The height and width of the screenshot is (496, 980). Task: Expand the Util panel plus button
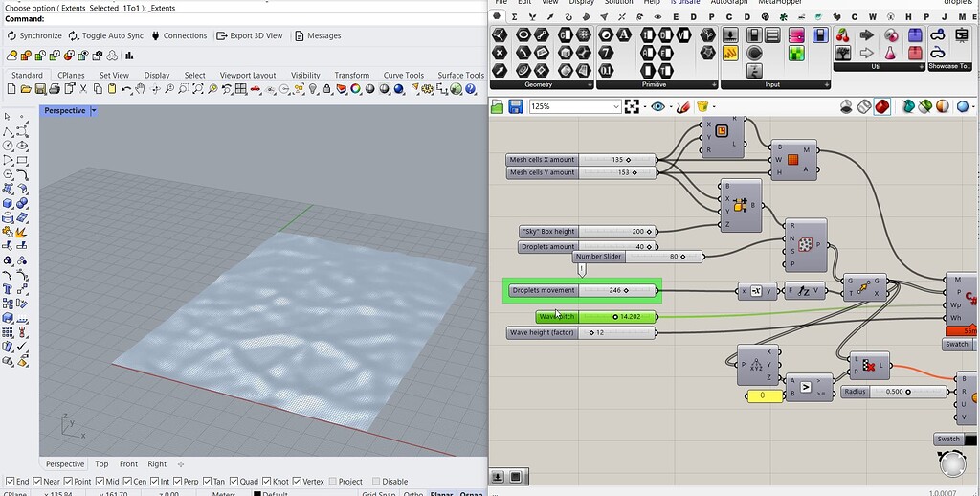[921, 66]
